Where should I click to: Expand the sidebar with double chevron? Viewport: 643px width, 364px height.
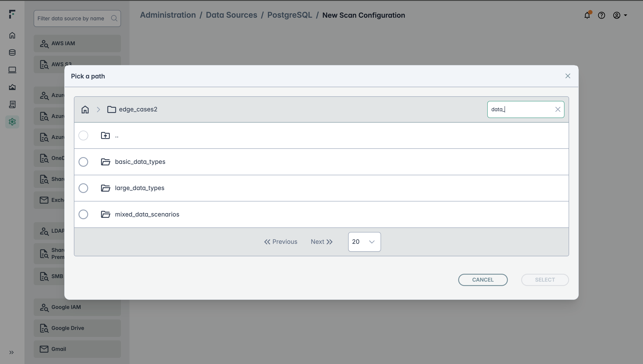point(12,352)
